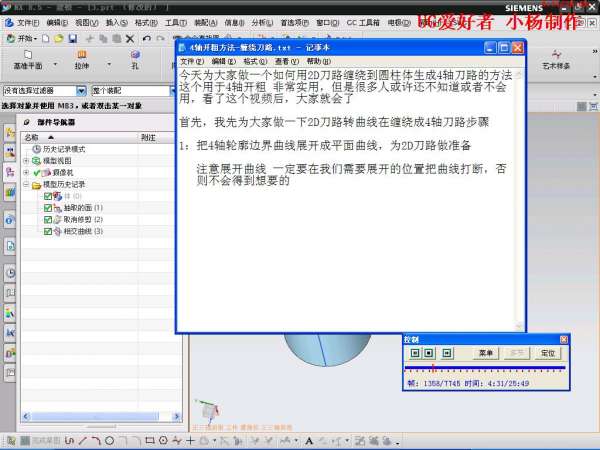
Task: Expand the 模型视图 tree node
Action: [x=26, y=161]
